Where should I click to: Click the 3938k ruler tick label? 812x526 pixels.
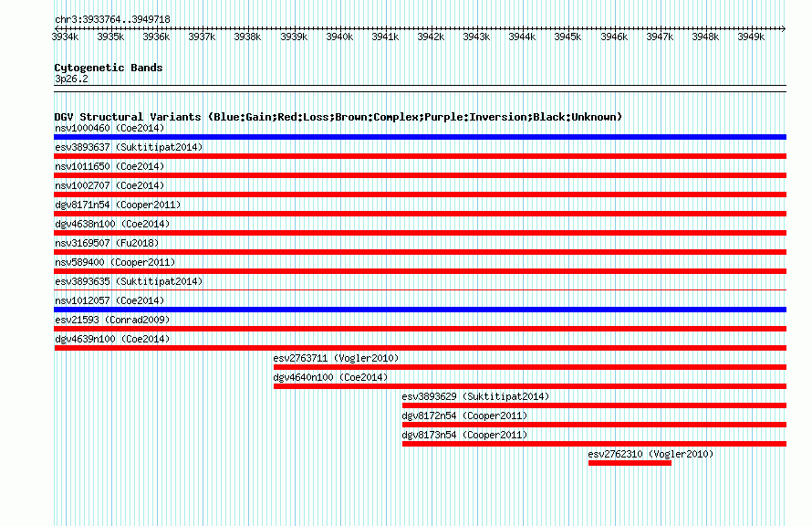click(x=247, y=37)
